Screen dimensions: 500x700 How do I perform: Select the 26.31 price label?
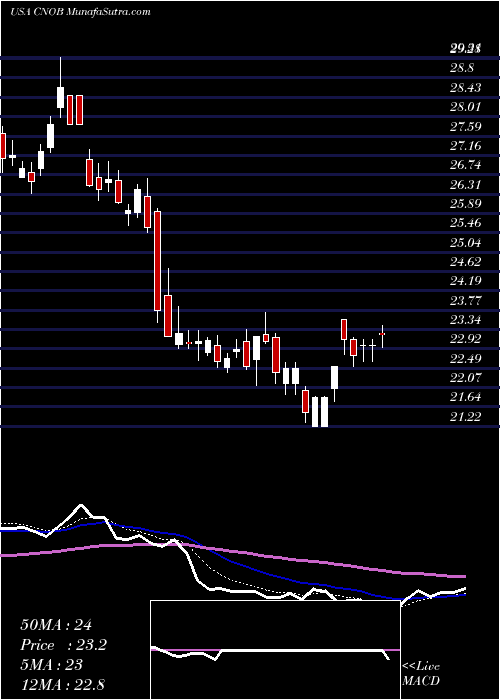click(x=466, y=184)
